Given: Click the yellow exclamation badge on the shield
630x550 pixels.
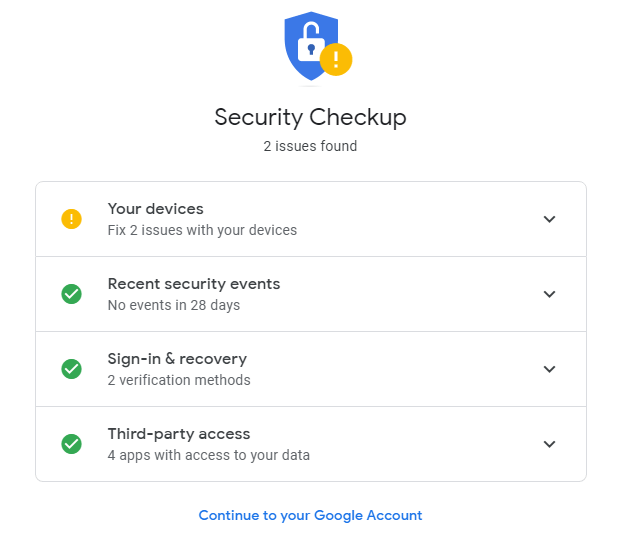Looking at the screenshot, I should click(x=336, y=59).
